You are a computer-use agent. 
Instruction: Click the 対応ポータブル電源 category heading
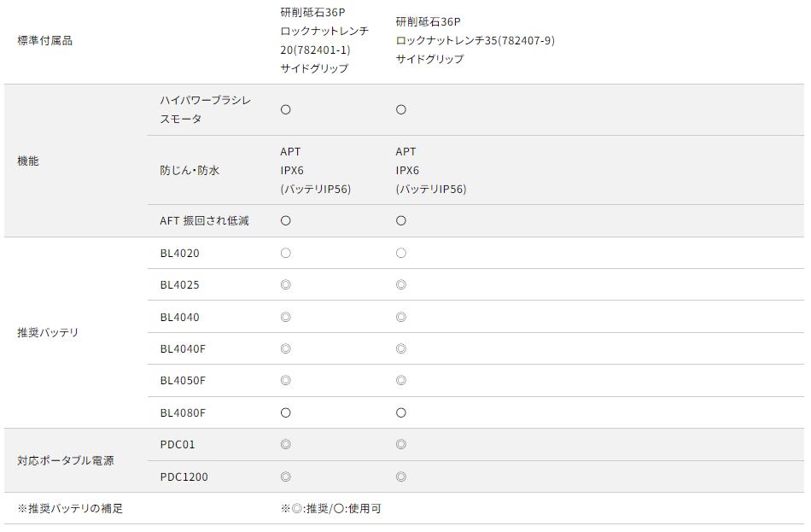click(65, 461)
